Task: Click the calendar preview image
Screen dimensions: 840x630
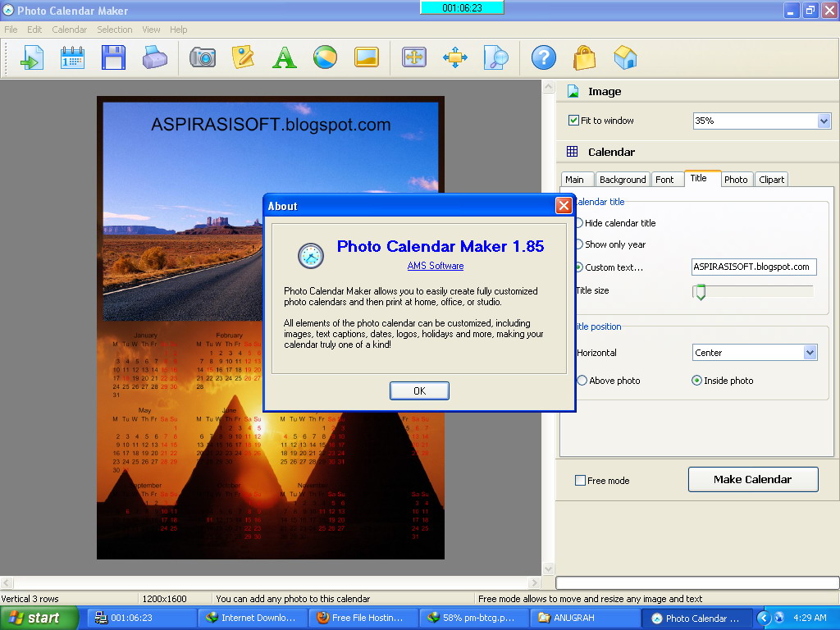Action: click(271, 328)
